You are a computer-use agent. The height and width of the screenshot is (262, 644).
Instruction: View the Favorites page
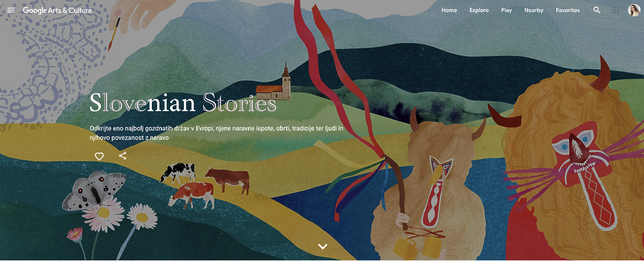click(568, 10)
